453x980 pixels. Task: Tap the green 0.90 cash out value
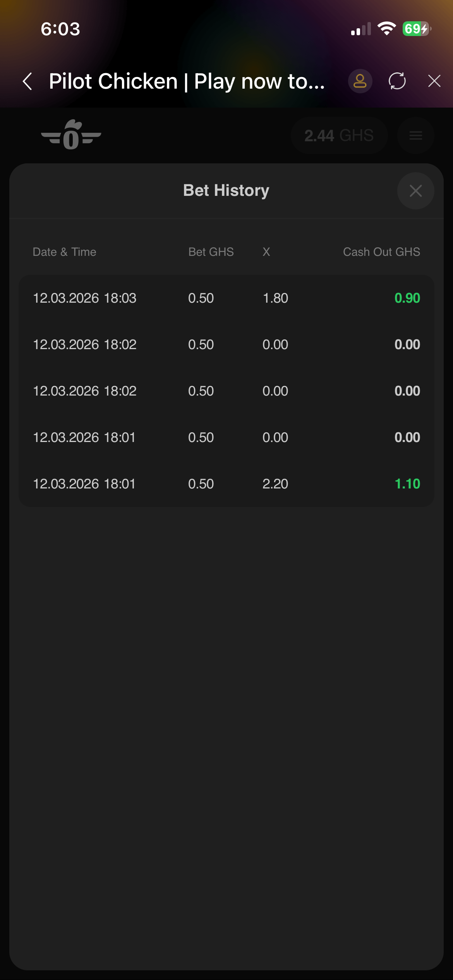(x=407, y=298)
